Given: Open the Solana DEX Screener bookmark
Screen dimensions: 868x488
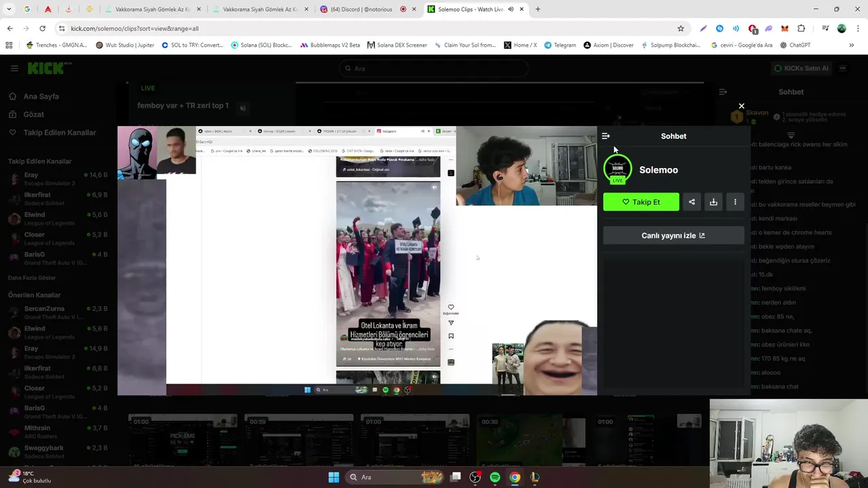Looking at the screenshot, I should pyautogui.click(x=397, y=45).
